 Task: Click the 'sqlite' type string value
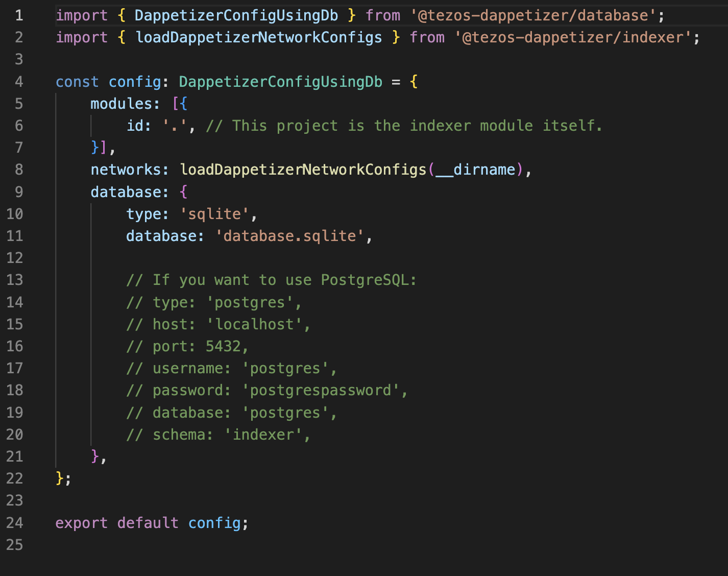click(214, 214)
